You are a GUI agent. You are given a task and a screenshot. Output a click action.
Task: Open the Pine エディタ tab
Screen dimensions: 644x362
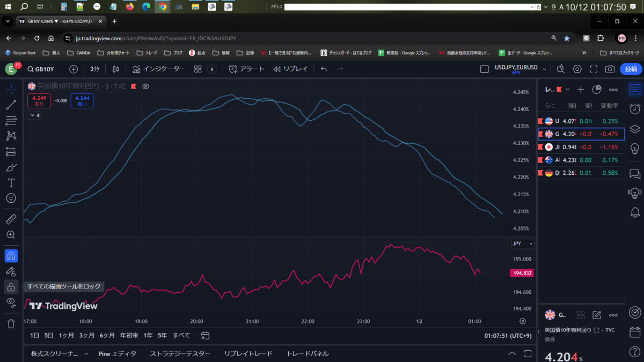pos(118,354)
